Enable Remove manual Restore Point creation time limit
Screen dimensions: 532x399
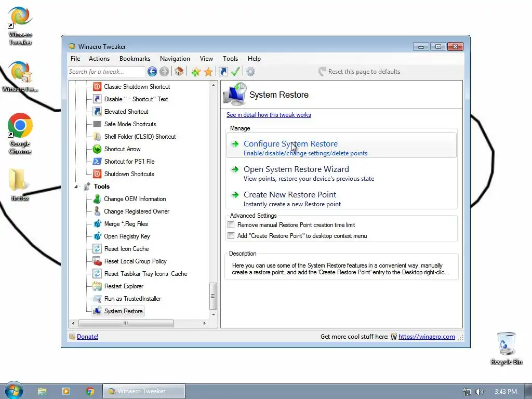tap(231, 225)
